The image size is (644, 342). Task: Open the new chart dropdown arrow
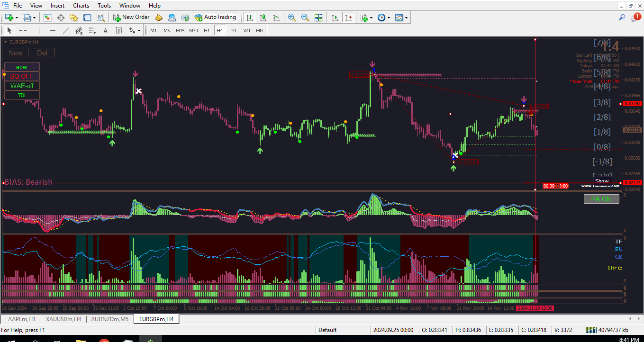[17, 18]
